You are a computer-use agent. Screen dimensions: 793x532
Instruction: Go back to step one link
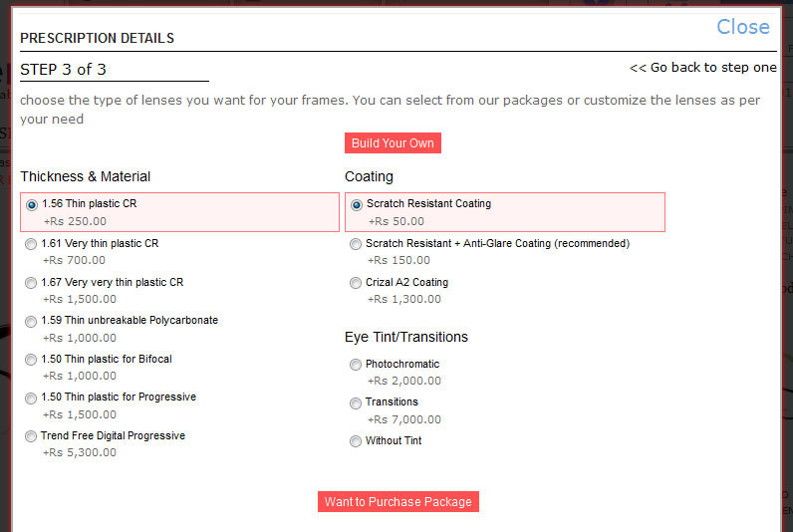click(x=702, y=68)
